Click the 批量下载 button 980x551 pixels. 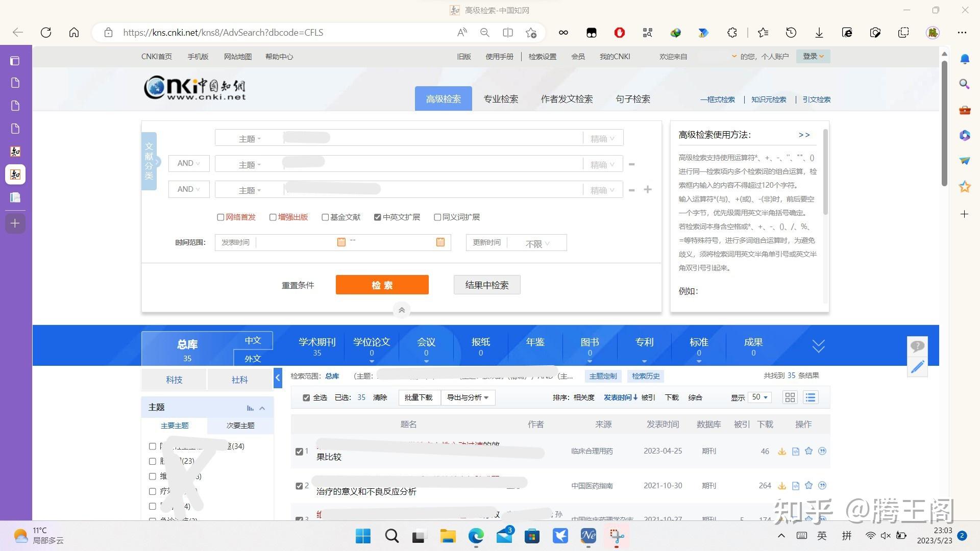point(419,397)
